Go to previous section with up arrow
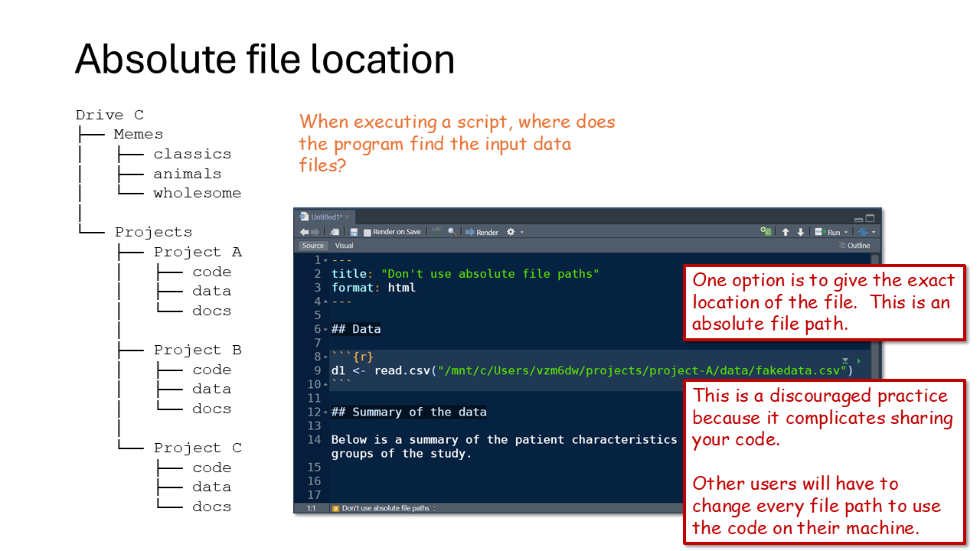Screen dimensions: 980x551 [x=786, y=232]
